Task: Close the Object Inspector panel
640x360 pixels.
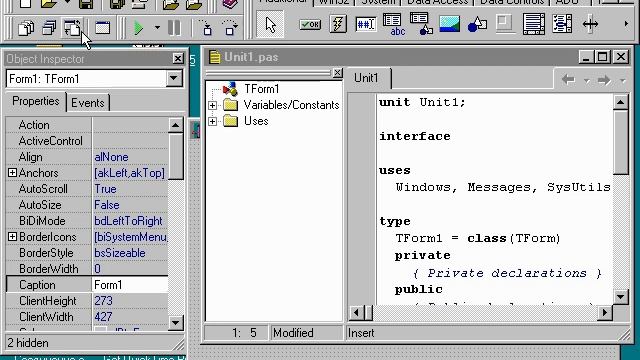Action: (178, 59)
